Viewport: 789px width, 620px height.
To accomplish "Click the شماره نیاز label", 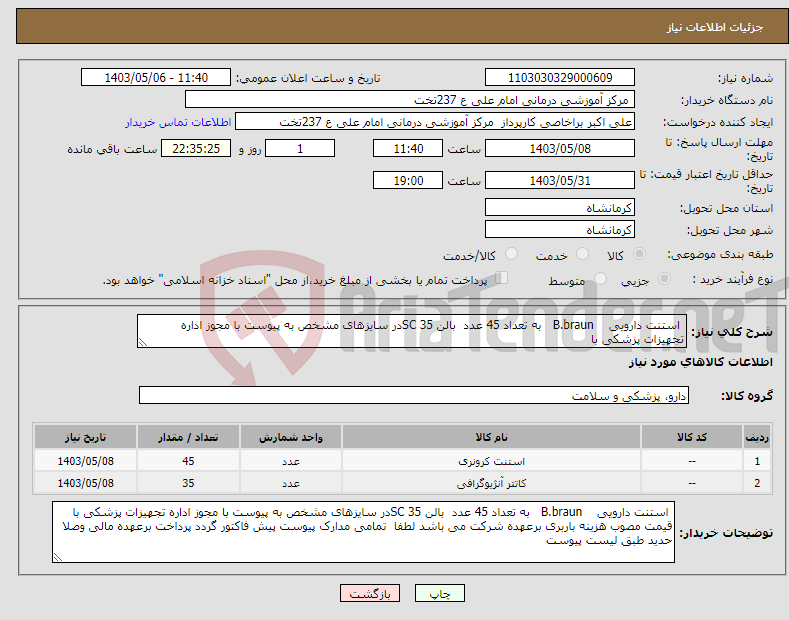I will [x=745, y=79].
